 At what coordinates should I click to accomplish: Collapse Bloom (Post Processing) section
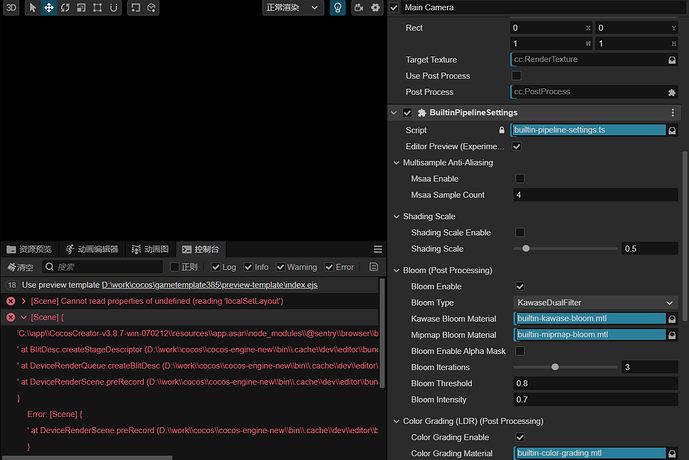pyautogui.click(x=396, y=270)
